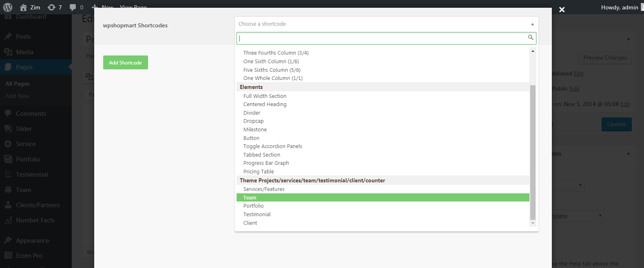This screenshot has height=268, width=644.
Task: Open Howdy, admin account menu
Action: [x=620, y=7]
